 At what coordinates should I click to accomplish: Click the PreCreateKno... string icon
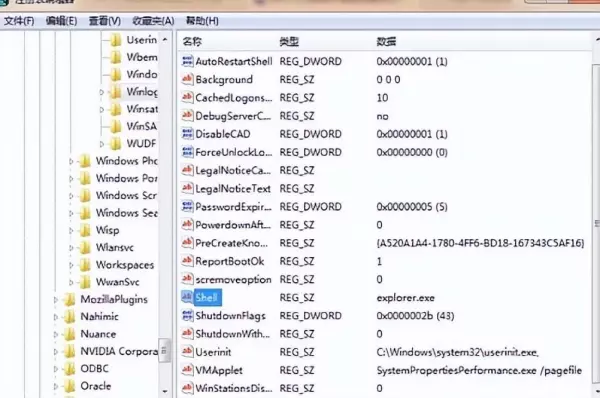(188, 243)
